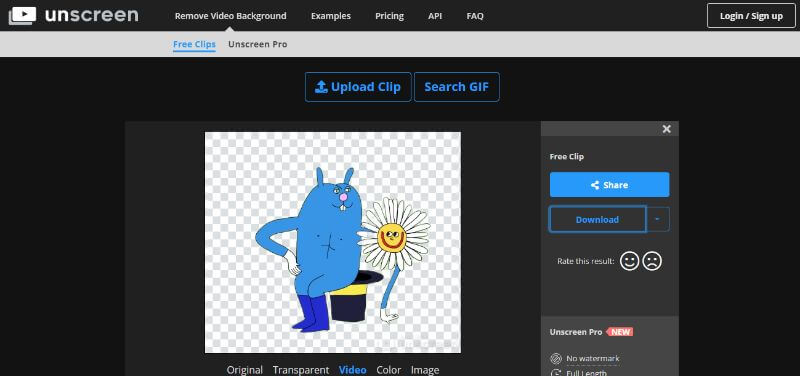Share the processed clip

[x=610, y=185]
